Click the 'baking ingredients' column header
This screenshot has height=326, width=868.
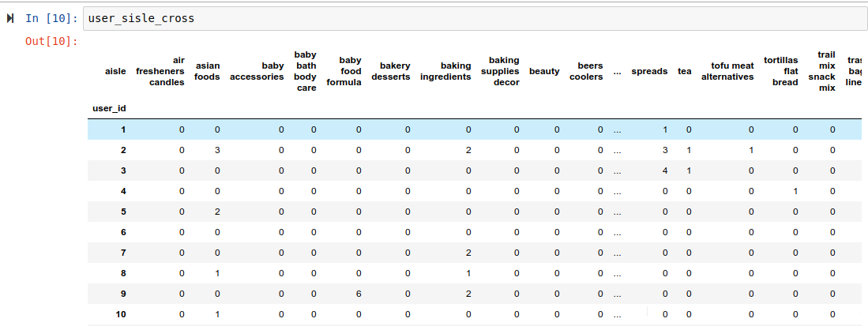pos(445,71)
